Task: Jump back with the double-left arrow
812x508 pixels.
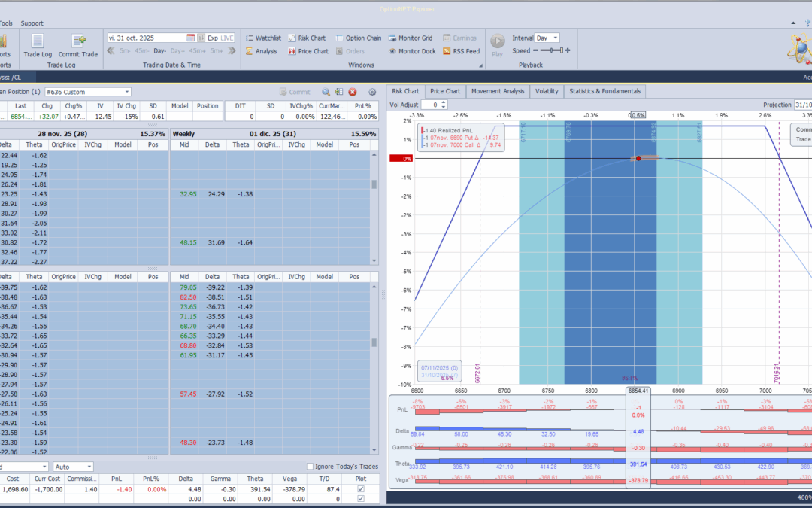Action: (x=111, y=51)
